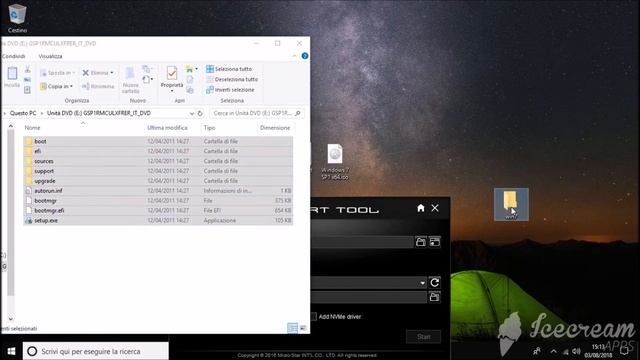Click the navigation pane scroll-up arrow

[11, 127]
